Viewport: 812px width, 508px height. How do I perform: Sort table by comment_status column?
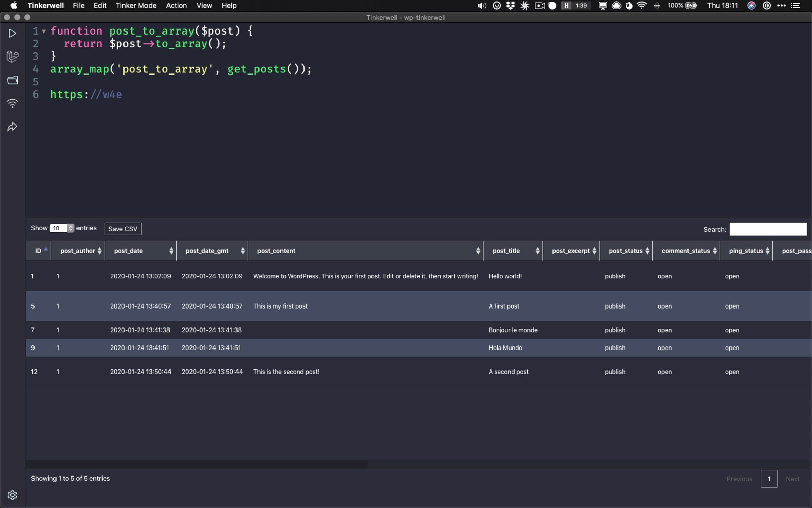click(x=686, y=251)
